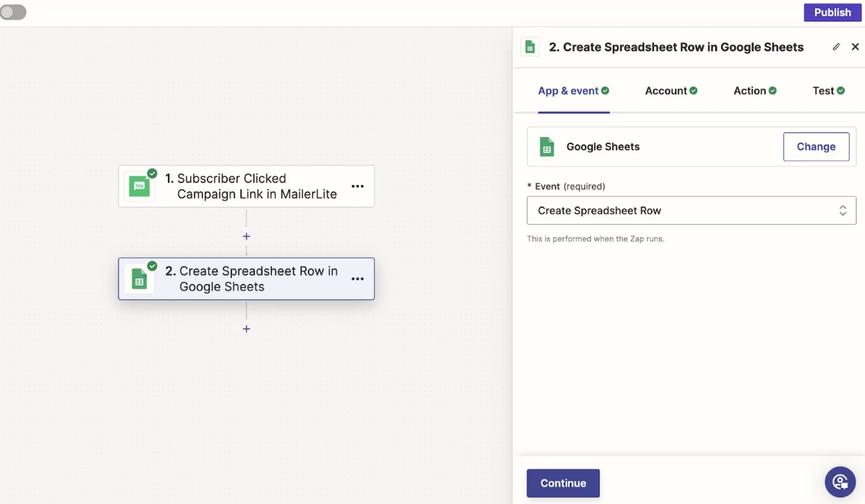Click the Publish button

832,13
